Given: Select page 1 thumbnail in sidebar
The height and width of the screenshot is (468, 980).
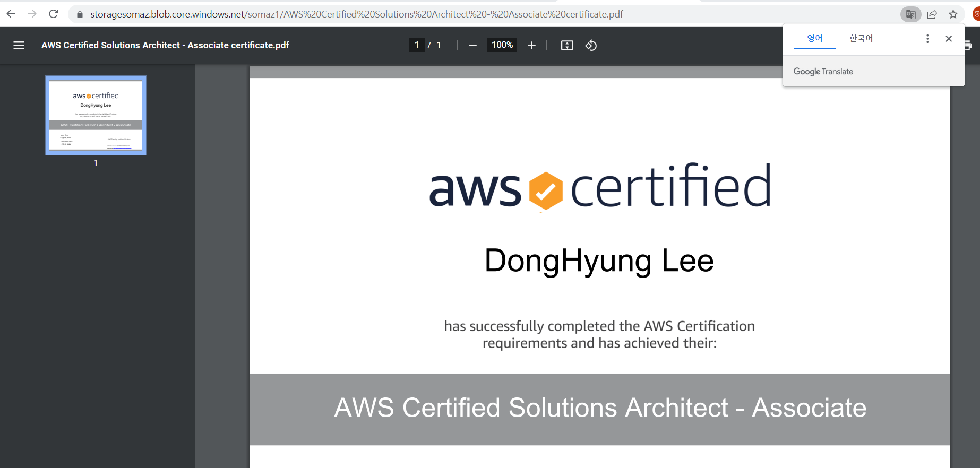Looking at the screenshot, I should (x=96, y=115).
